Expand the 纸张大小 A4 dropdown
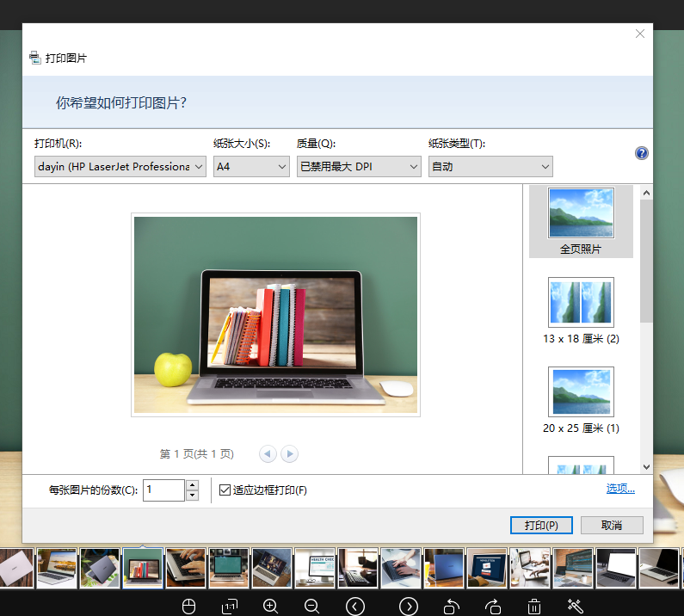This screenshot has width=684, height=616. 251,166
